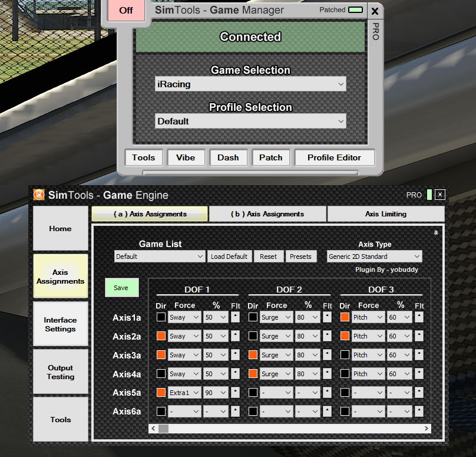Open Axis2a DOF 2 Surge dropdown

click(x=276, y=336)
